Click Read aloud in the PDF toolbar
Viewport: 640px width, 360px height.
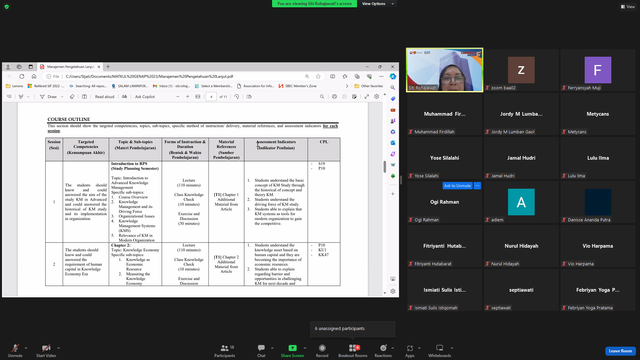pyautogui.click(x=104, y=97)
